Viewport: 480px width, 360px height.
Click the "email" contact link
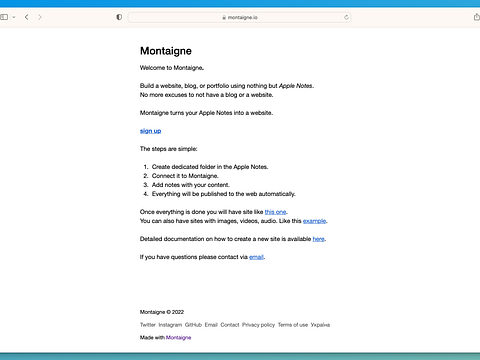point(256,257)
